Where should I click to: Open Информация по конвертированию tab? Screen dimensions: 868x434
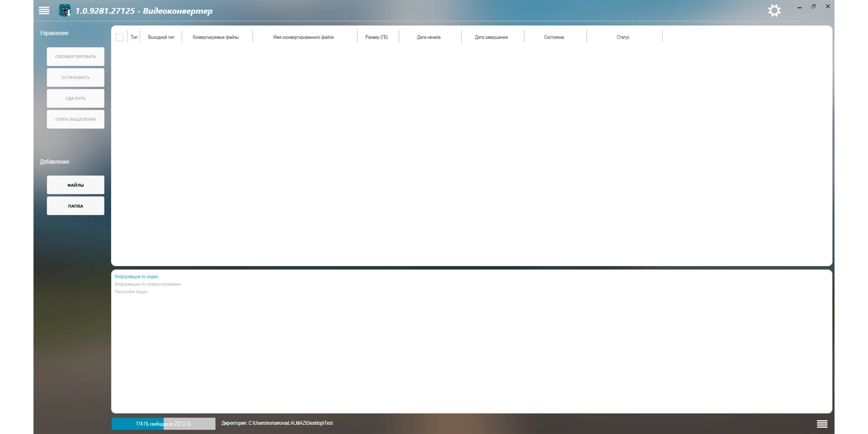click(x=147, y=284)
